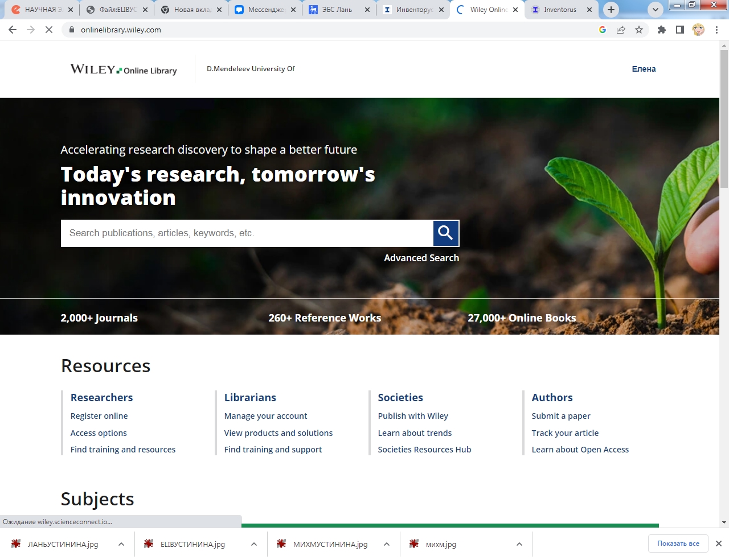Open the Chrome extensions puzzle icon
The width and height of the screenshot is (729, 560).
coord(661,30)
